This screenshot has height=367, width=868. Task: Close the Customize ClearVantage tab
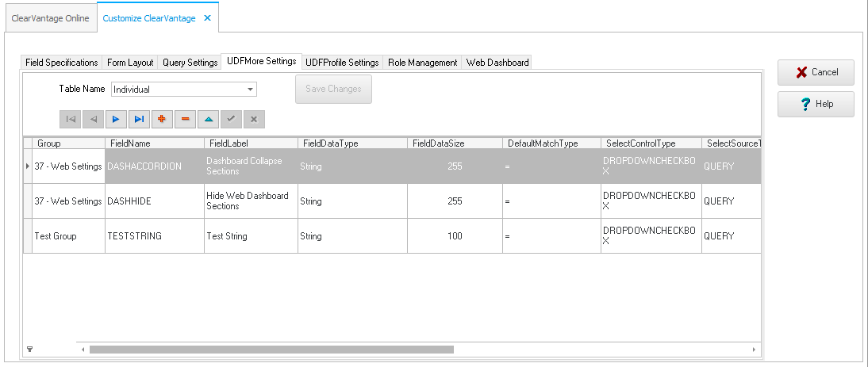coord(207,18)
